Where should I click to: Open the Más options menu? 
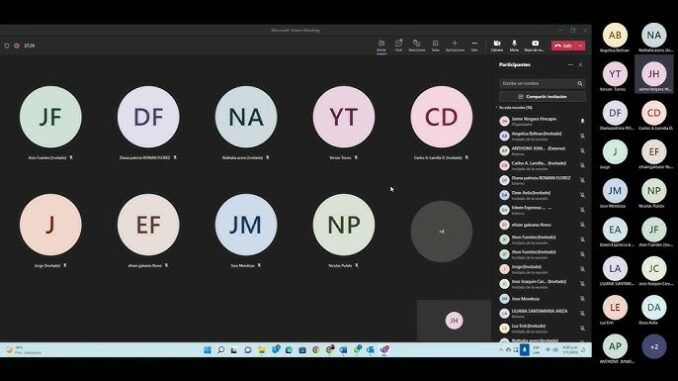point(474,45)
